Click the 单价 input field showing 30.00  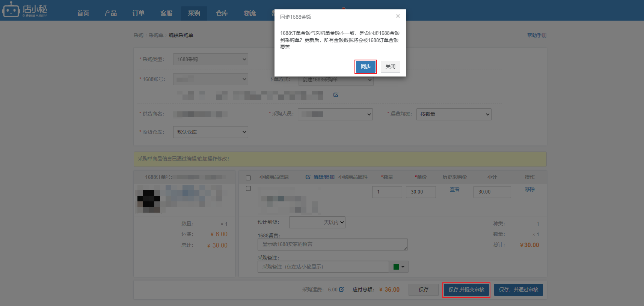(421, 192)
